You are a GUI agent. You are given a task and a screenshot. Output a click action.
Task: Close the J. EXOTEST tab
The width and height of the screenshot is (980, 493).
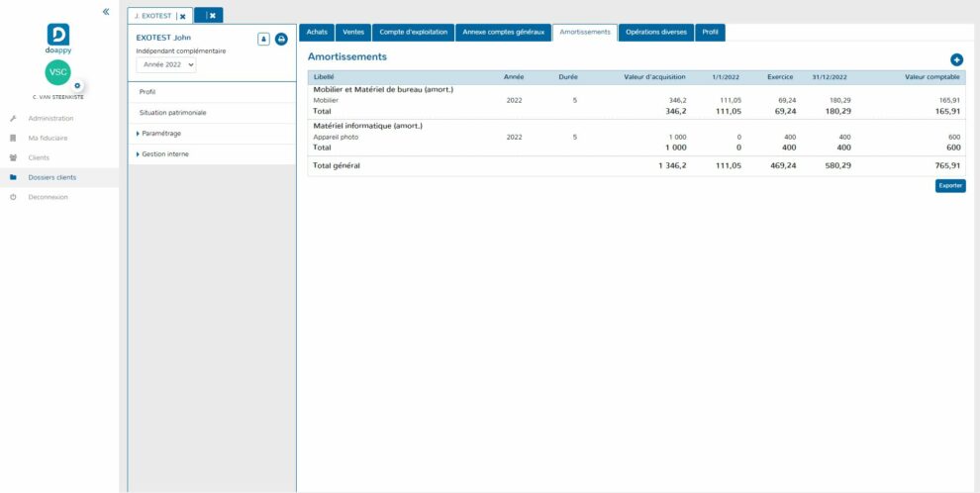coord(182,16)
